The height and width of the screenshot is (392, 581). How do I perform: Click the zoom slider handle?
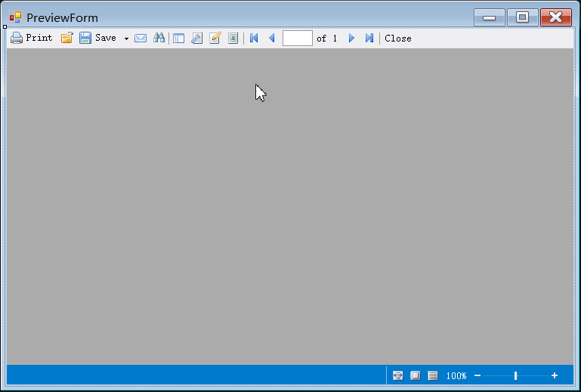[x=515, y=375]
